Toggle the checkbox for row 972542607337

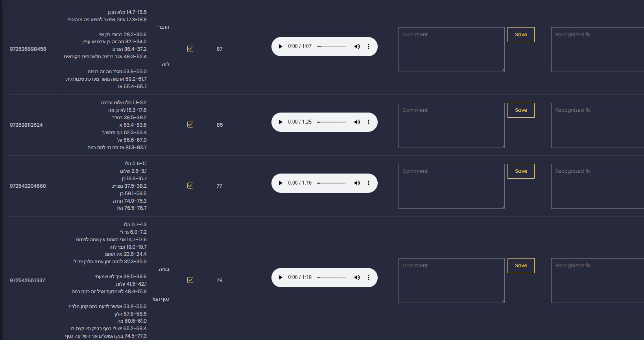[190, 280]
